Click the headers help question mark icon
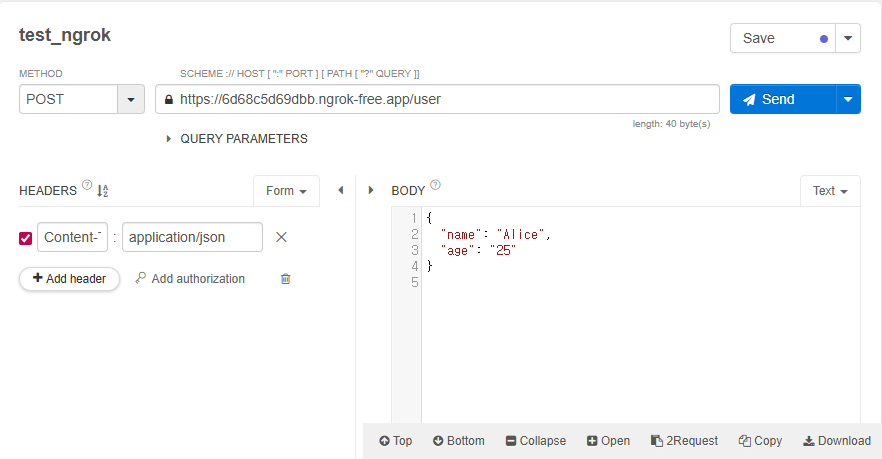 tap(87, 185)
